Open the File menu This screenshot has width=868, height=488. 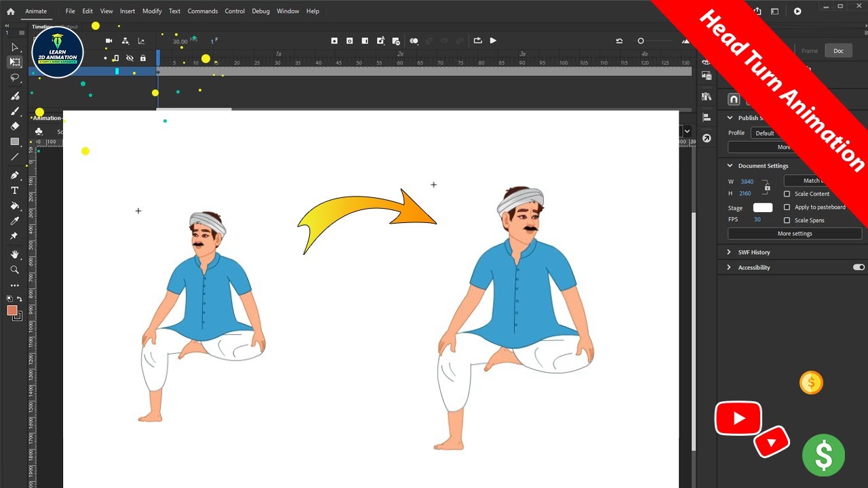tap(71, 11)
